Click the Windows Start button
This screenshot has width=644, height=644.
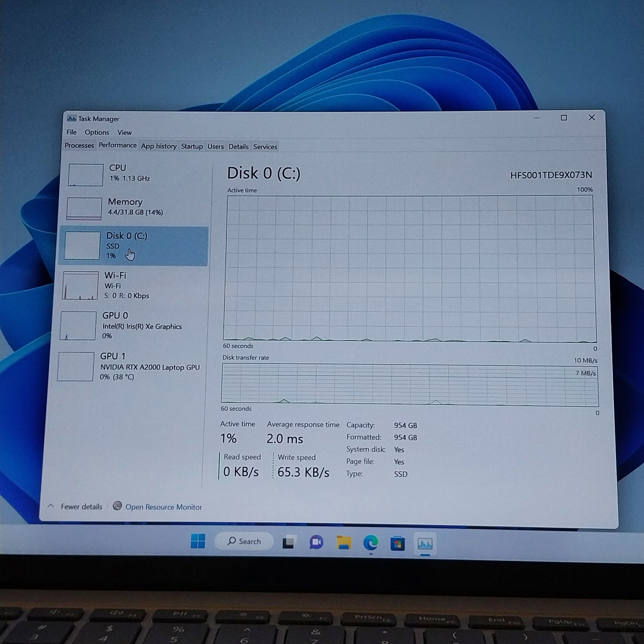pos(198,541)
